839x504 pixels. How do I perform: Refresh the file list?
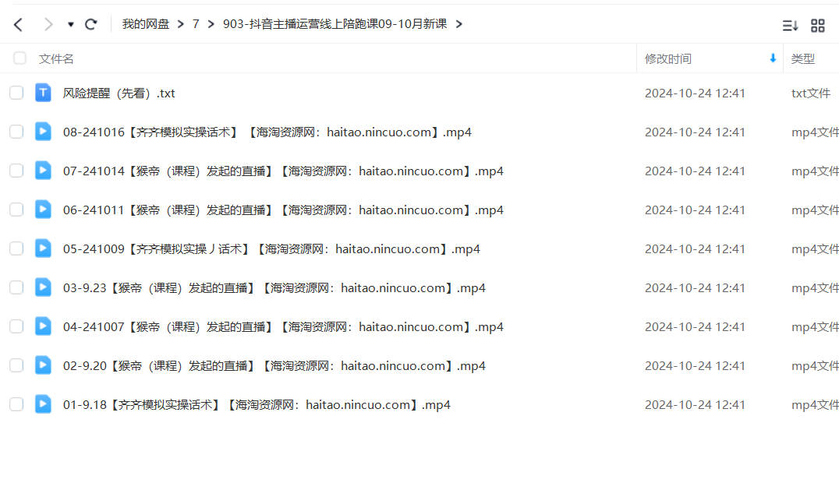[x=91, y=25]
